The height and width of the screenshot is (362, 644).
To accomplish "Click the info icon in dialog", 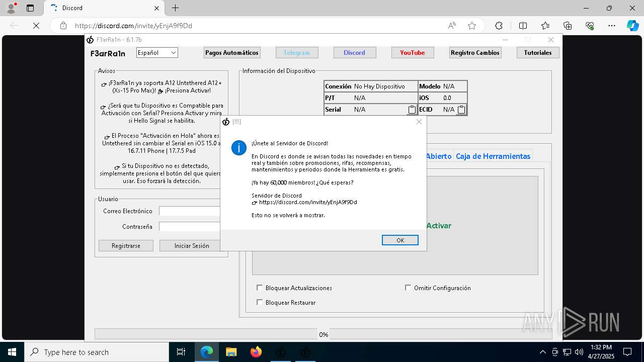I will (x=238, y=148).
